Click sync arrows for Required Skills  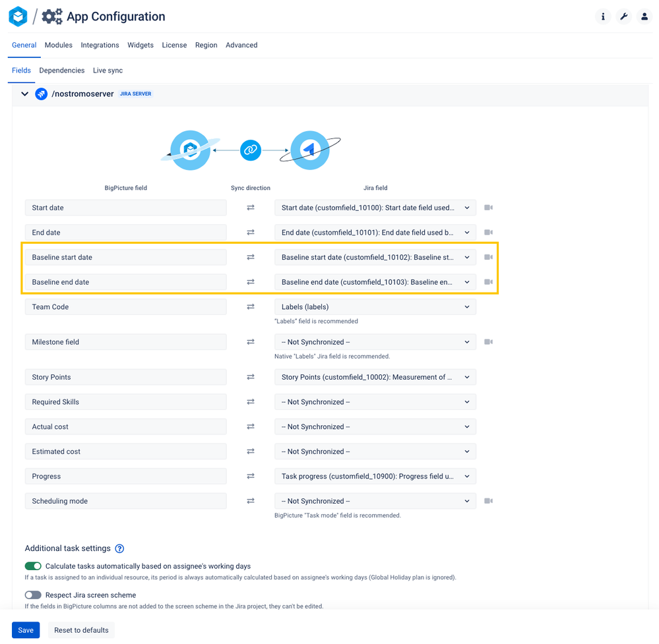[x=251, y=401]
